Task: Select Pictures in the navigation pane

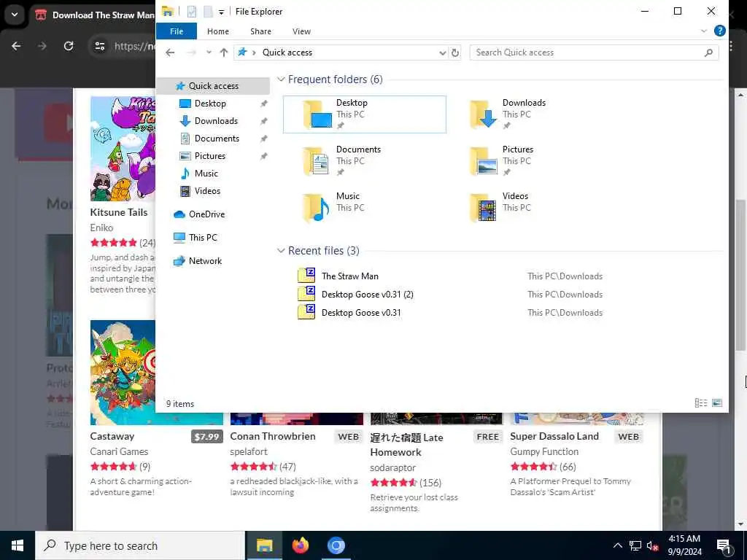Action: tap(209, 156)
